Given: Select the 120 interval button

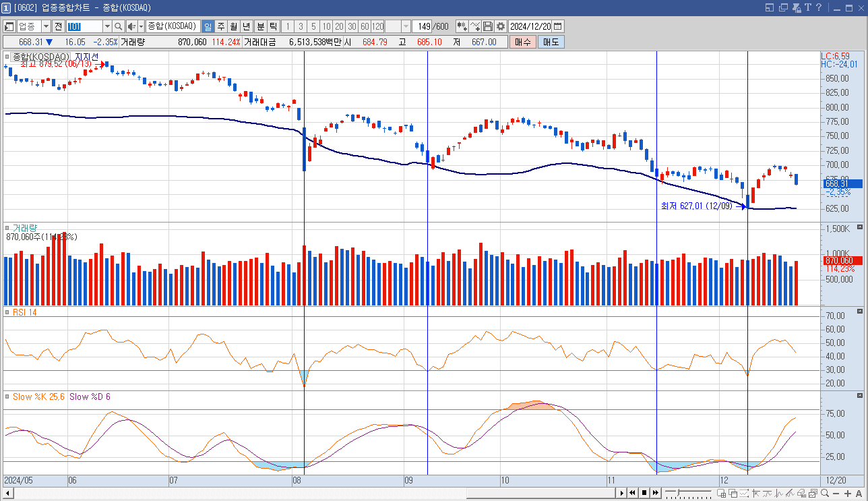Looking at the screenshot, I should pyautogui.click(x=377, y=26).
